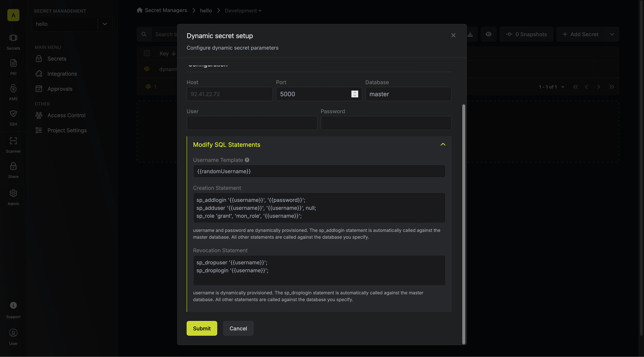This screenshot has width=644, height=357.
Task: Focus the User input field
Action: 252,123
